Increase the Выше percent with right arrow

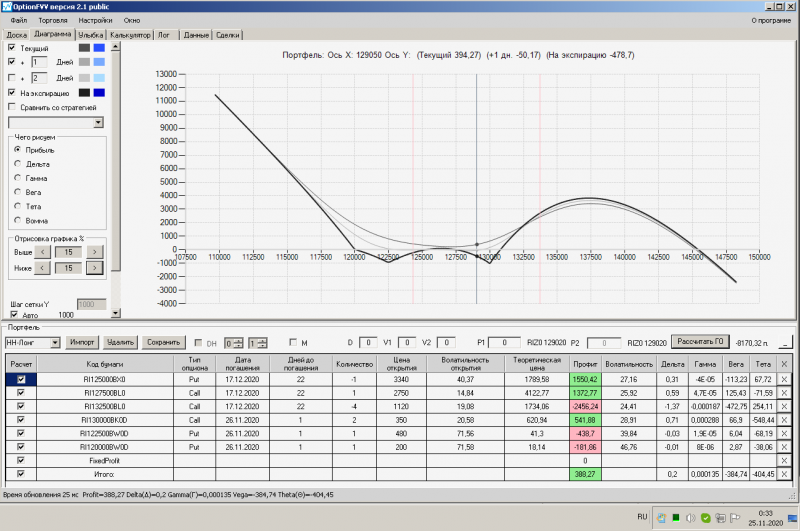coord(94,252)
